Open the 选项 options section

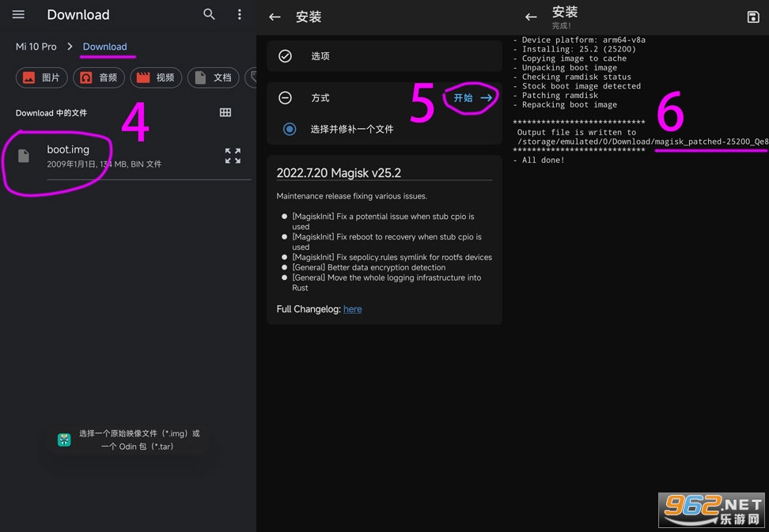pos(384,56)
